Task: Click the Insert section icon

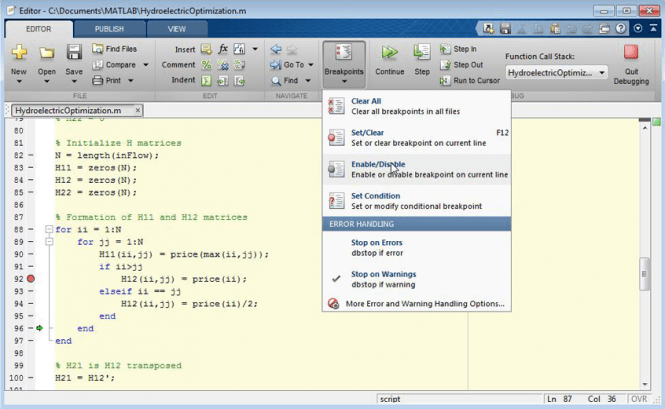Action: pyautogui.click(x=206, y=49)
